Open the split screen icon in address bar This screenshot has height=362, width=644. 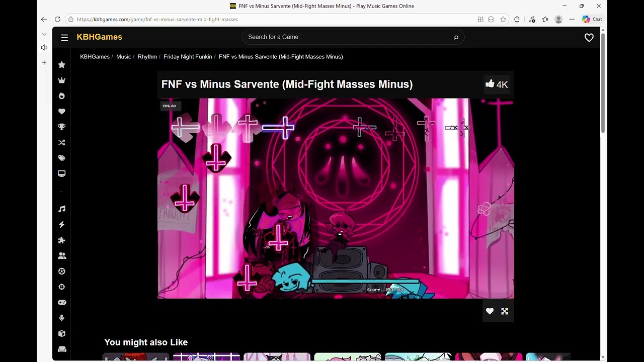pyautogui.click(x=480, y=19)
